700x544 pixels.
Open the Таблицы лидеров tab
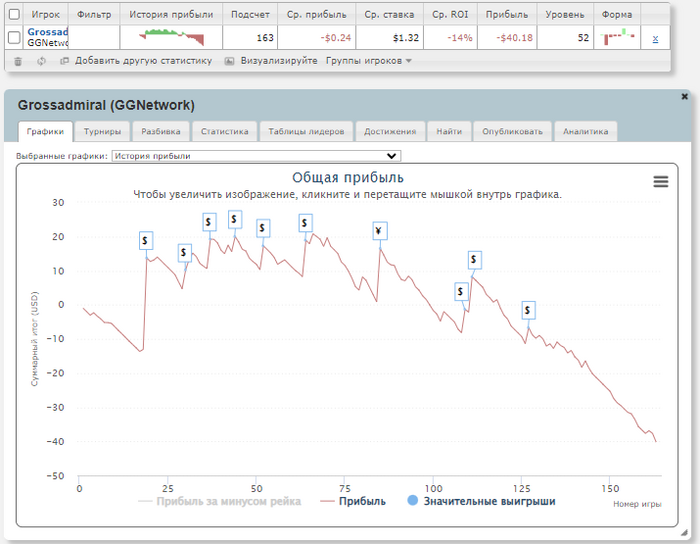(306, 131)
